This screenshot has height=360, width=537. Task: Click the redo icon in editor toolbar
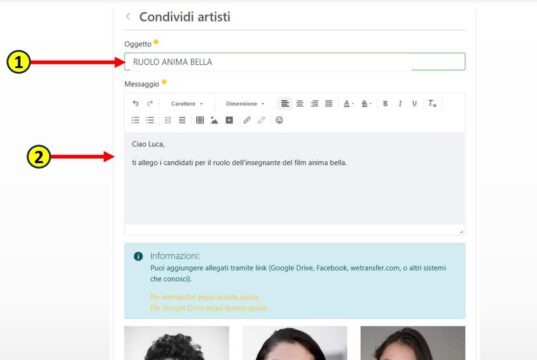coord(150,103)
